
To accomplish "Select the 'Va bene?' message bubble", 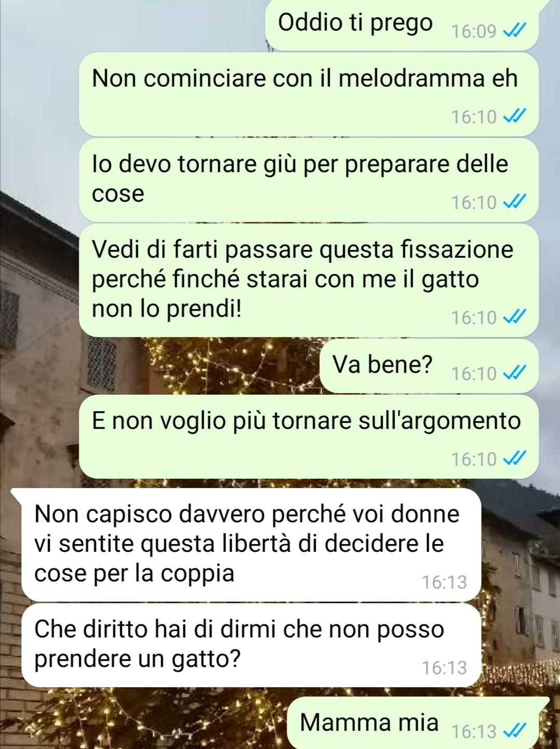I will point(429,366).
